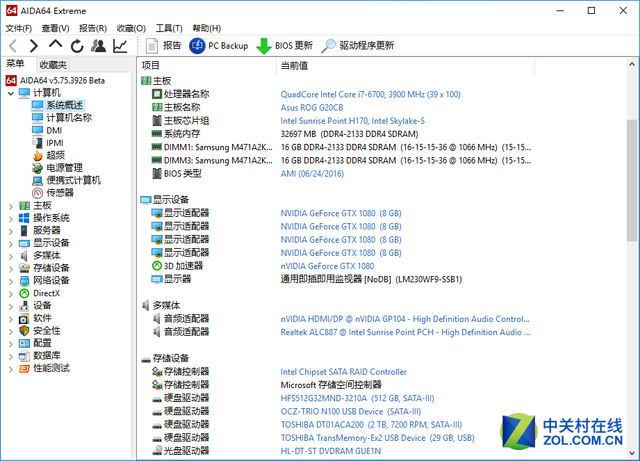Click the 数据库 icon in tree
Viewport: 640px width, 461px height.
tap(24, 356)
